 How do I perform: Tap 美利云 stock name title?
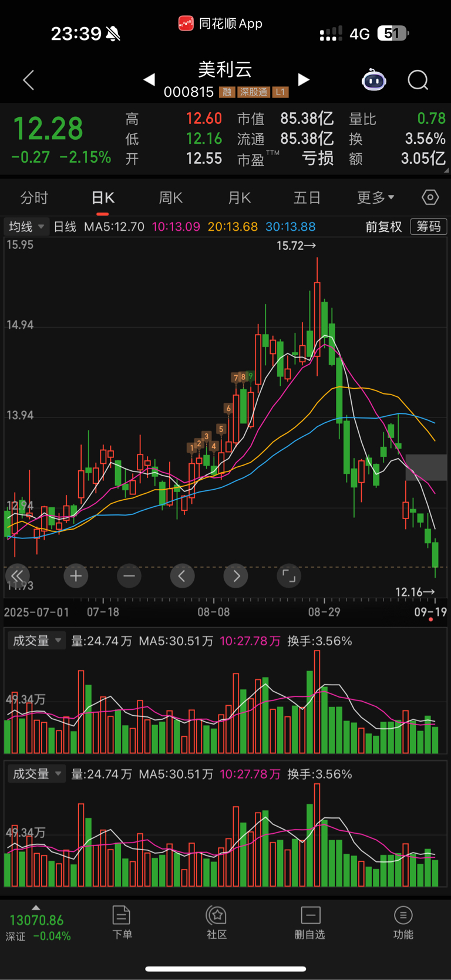225,70
